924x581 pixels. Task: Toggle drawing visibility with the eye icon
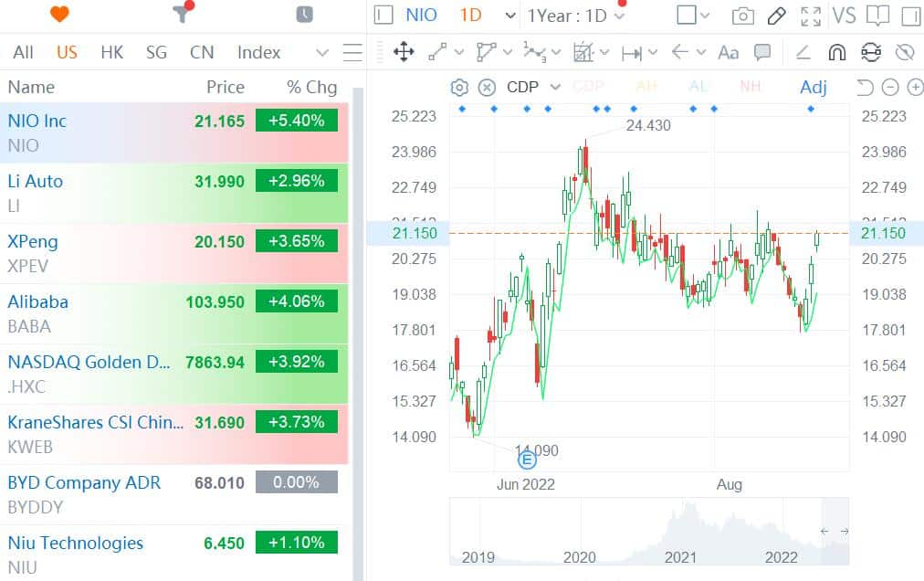click(905, 52)
